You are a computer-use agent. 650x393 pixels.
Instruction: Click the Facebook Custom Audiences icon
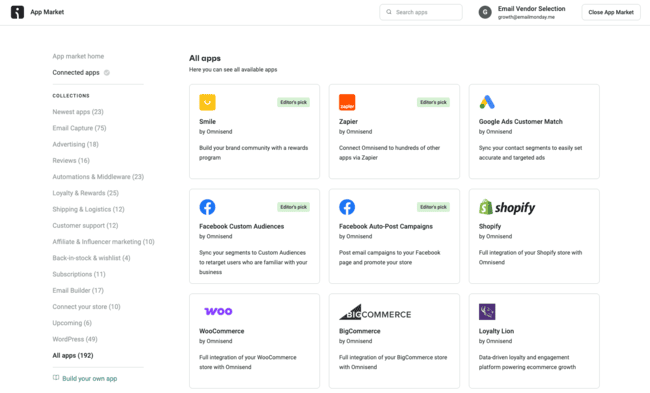(207, 207)
